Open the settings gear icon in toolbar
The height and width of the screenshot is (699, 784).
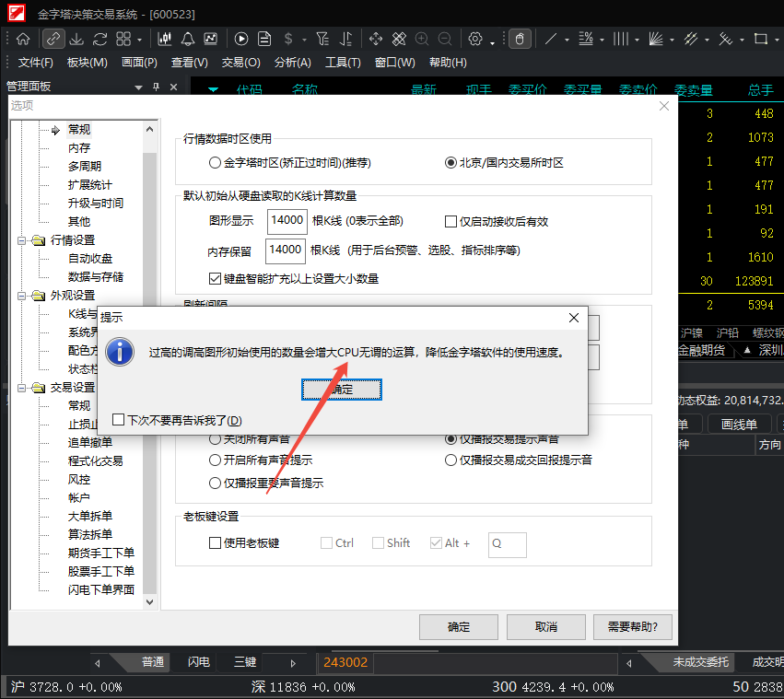[475, 39]
